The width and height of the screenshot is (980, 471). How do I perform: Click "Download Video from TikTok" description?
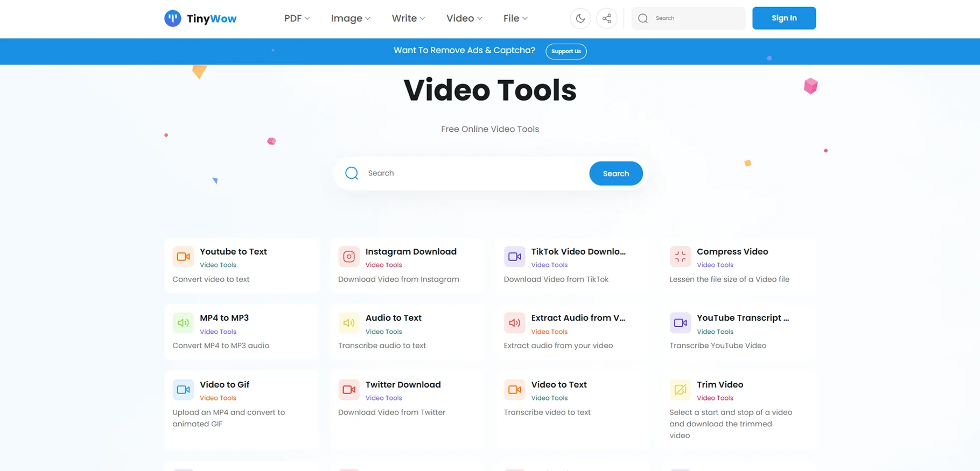(x=556, y=279)
